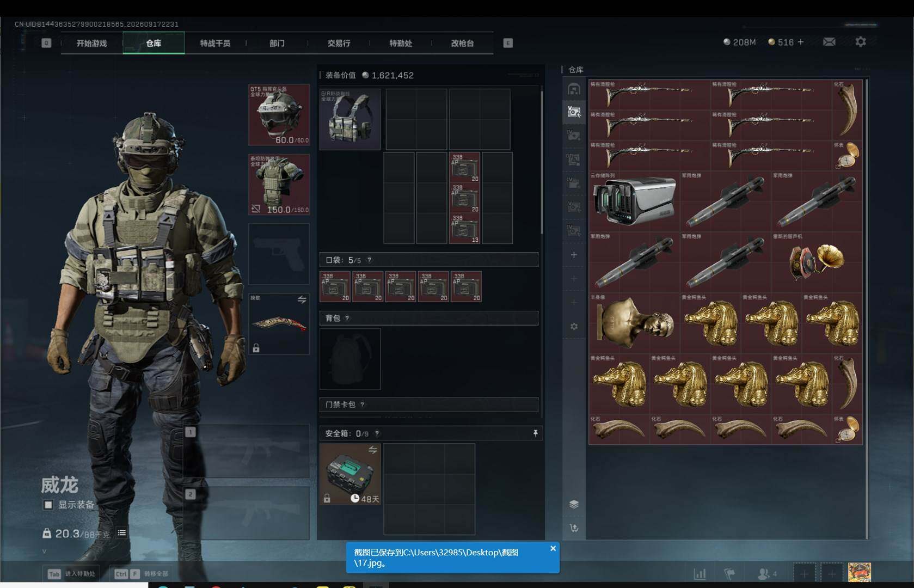Screen dimensions: 914x588
Task: Open the 背包 help question mark
Action: coord(347,318)
